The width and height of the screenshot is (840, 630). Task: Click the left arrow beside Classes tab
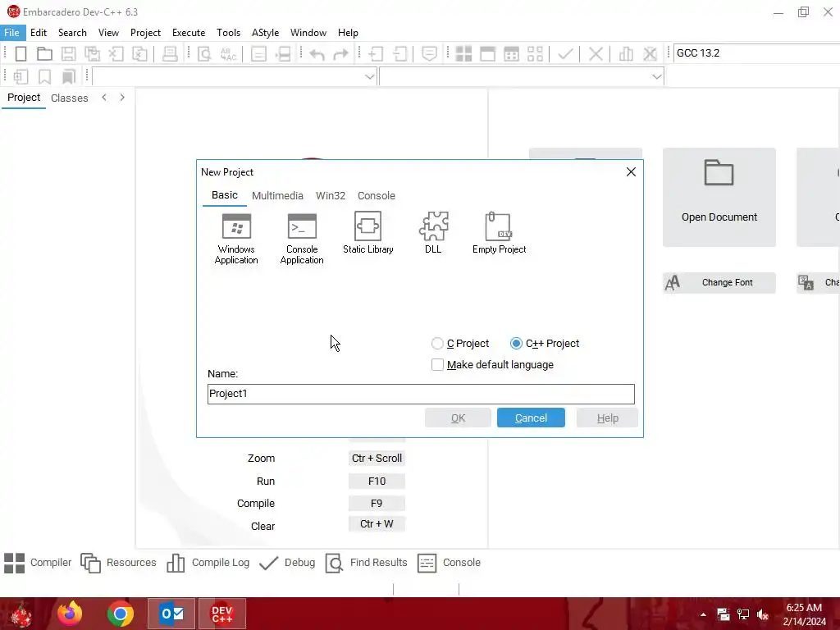pyautogui.click(x=104, y=98)
